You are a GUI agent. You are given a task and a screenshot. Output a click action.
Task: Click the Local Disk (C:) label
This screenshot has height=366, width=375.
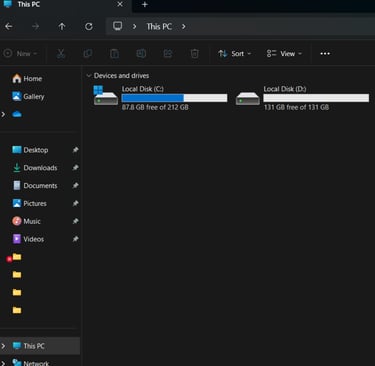[143, 89]
